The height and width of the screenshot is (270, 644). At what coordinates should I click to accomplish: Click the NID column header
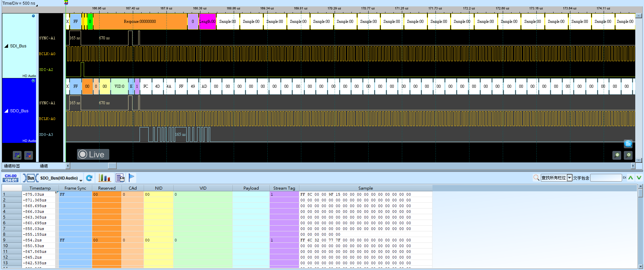pyautogui.click(x=159, y=188)
